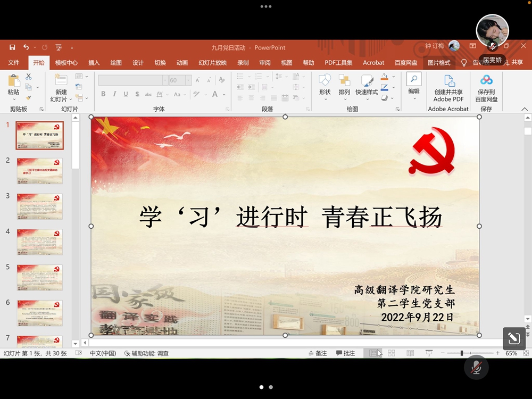Click the Share button
The width and height of the screenshot is (532, 399).
[513, 63]
